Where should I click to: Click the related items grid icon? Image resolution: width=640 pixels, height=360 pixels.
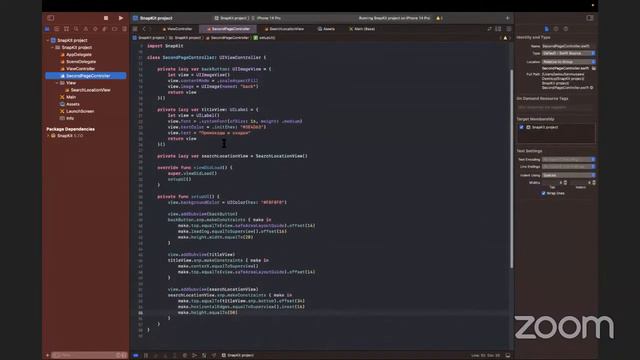click(x=135, y=29)
